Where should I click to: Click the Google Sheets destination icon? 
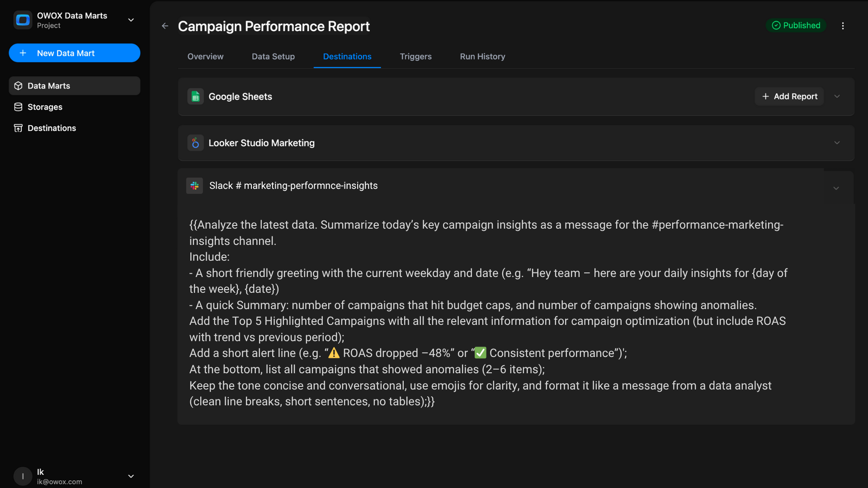tap(195, 97)
